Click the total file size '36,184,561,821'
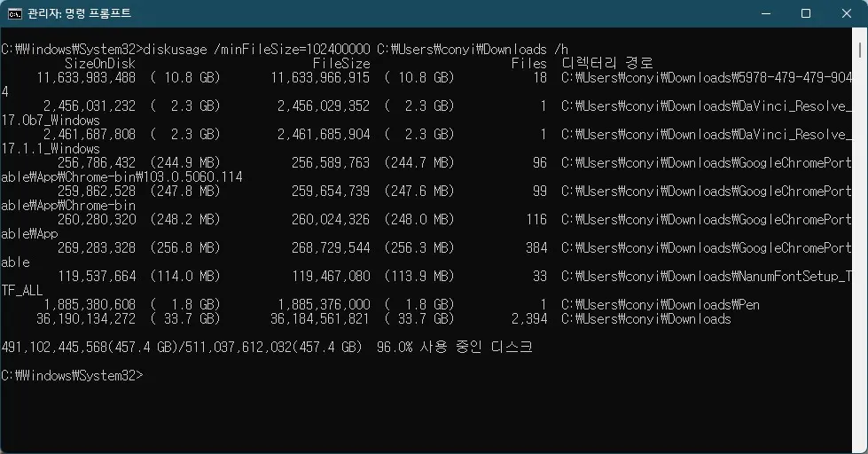The width and height of the screenshot is (868, 454). (x=320, y=319)
